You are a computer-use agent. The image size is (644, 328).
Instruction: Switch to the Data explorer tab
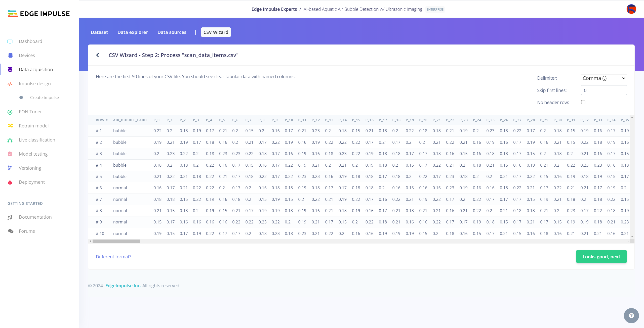pyautogui.click(x=132, y=32)
